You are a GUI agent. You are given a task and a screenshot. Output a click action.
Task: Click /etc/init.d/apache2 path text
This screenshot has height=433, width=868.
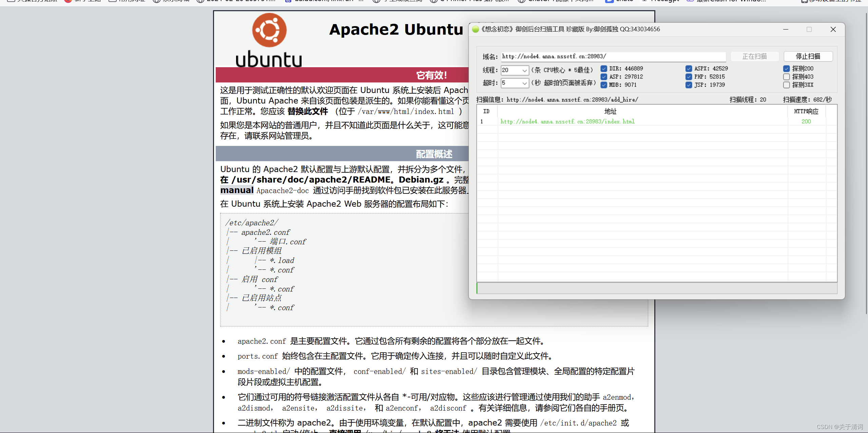point(578,423)
